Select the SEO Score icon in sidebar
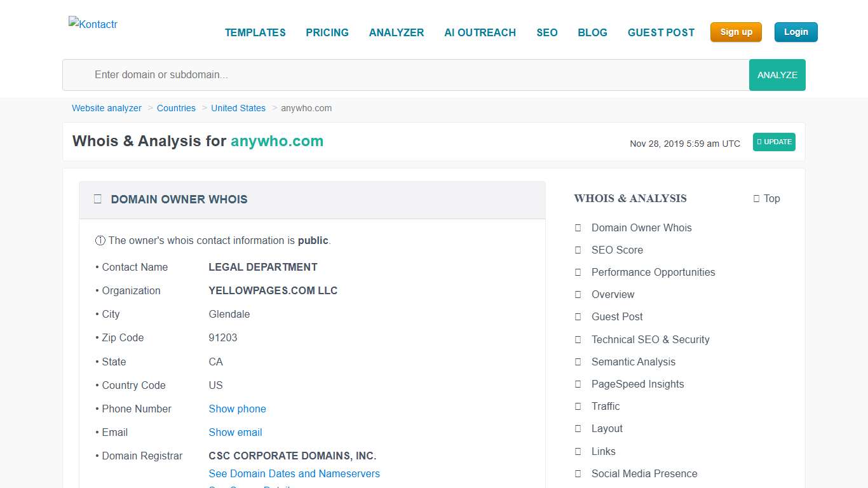Screen dimensions: 868x488 (578, 250)
